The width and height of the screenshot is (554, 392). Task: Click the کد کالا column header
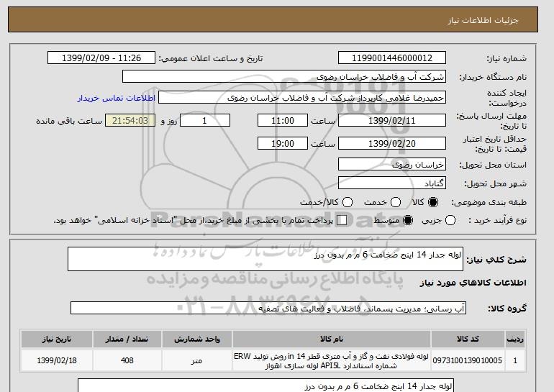click(468, 339)
